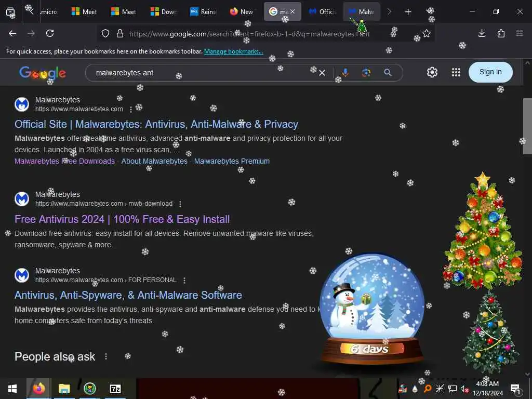532x399 pixels.
Task: Click the Google logo
Action: click(x=43, y=73)
